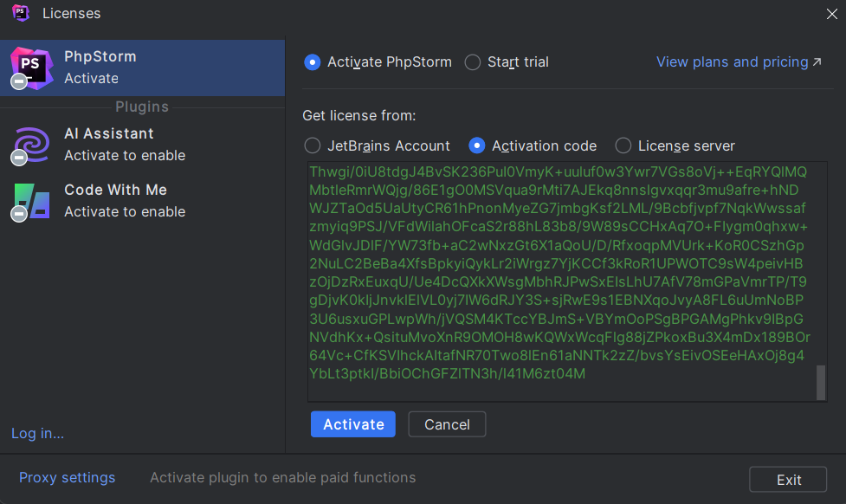Click the Exit button
This screenshot has width=846, height=504.
click(788, 479)
